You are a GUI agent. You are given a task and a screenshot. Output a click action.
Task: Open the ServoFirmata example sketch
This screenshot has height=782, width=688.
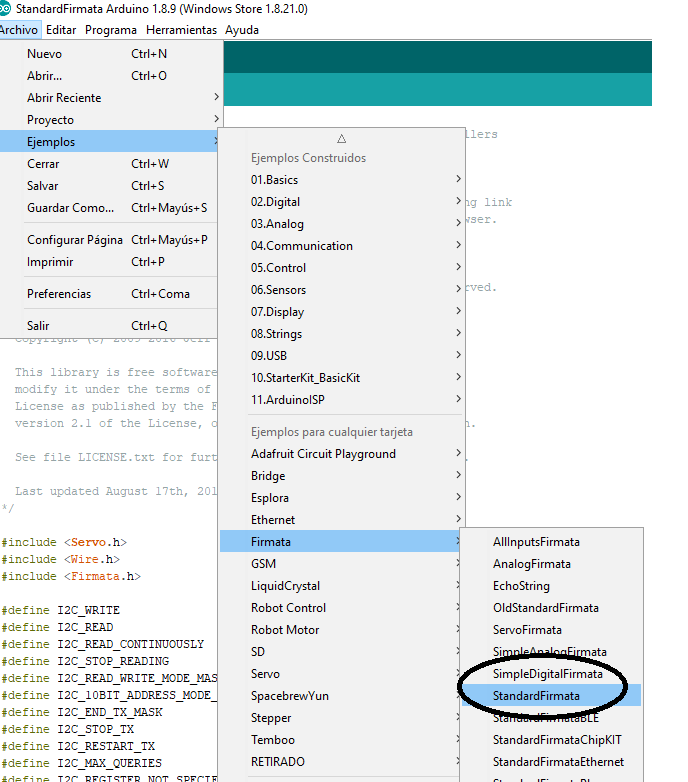(x=527, y=630)
